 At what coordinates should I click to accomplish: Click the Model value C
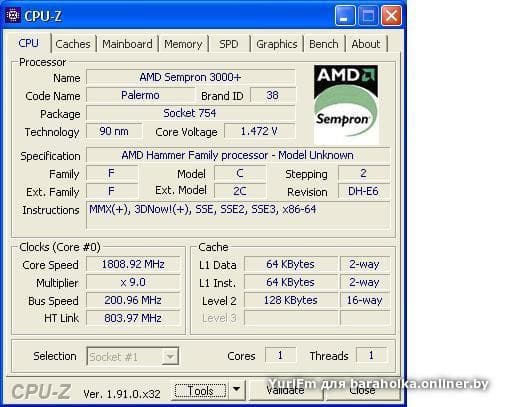tap(240, 173)
